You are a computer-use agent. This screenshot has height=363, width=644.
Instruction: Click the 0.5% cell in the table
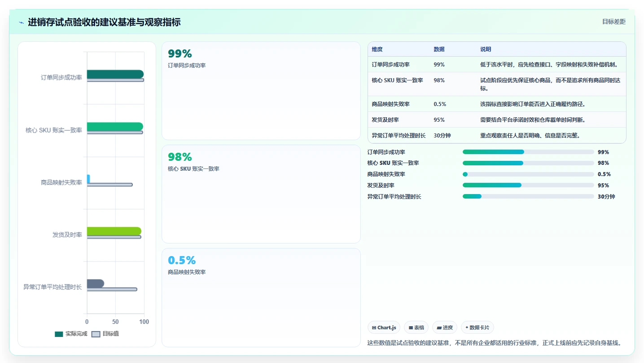[440, 104]
